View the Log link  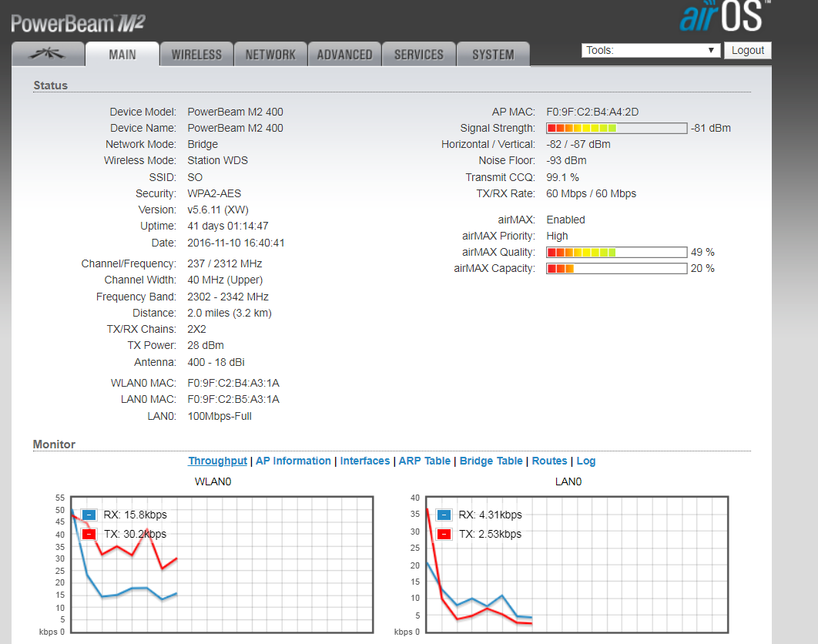pyautogui.click(x=586, y=461)
